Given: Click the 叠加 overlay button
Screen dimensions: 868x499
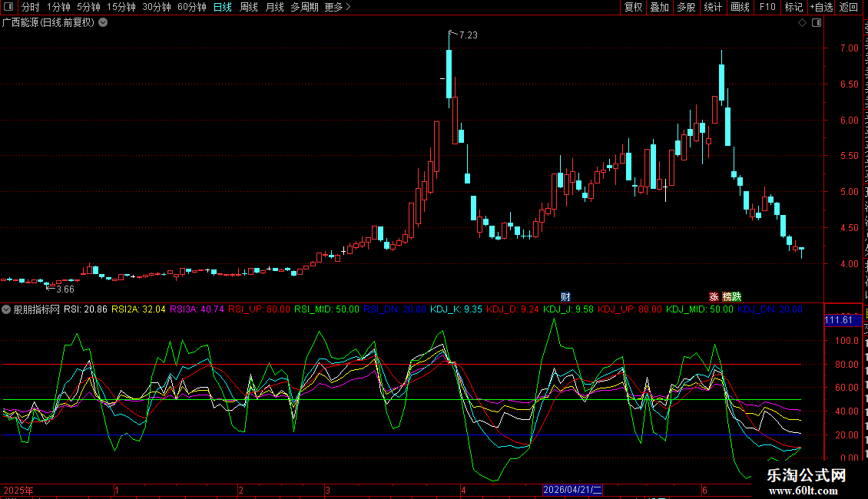Looking at the screenshot, I should [x=659, y=7].
